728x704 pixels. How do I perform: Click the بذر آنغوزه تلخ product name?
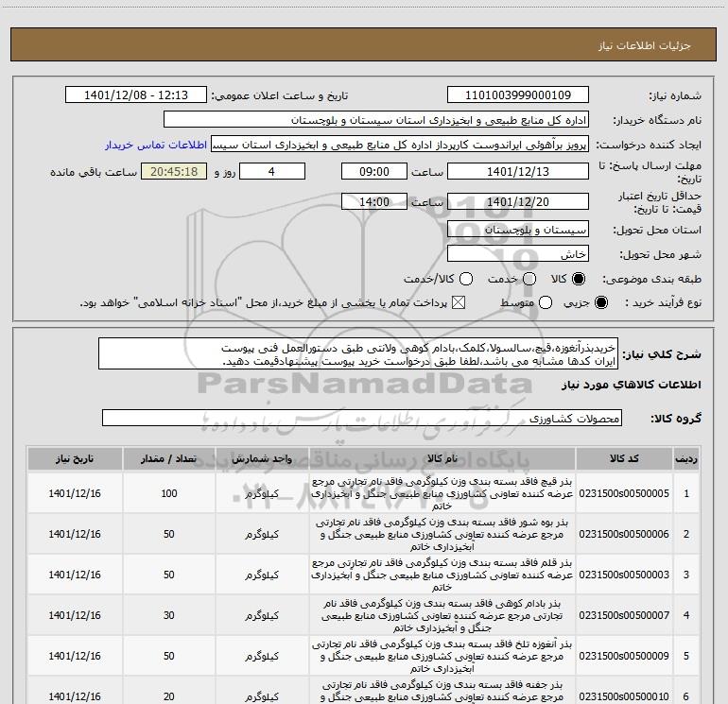tap(442, 656)
